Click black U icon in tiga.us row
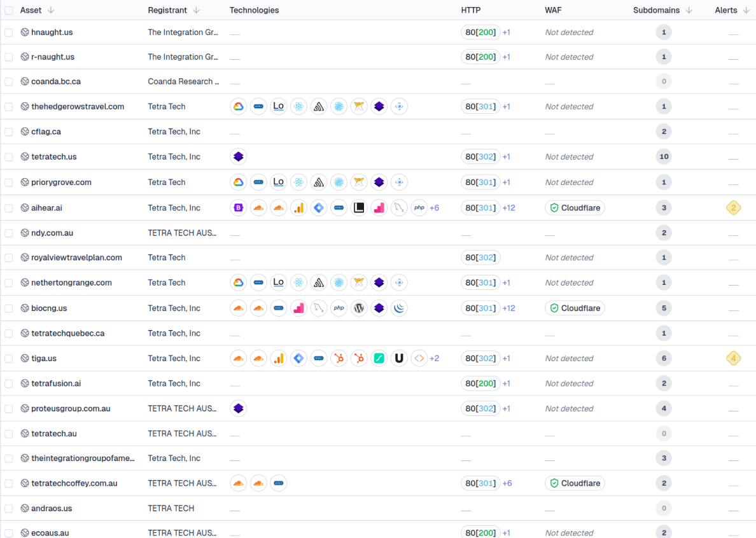Viewport: 756px width, 538px height. pyautogui.click(x=399, y=358)
